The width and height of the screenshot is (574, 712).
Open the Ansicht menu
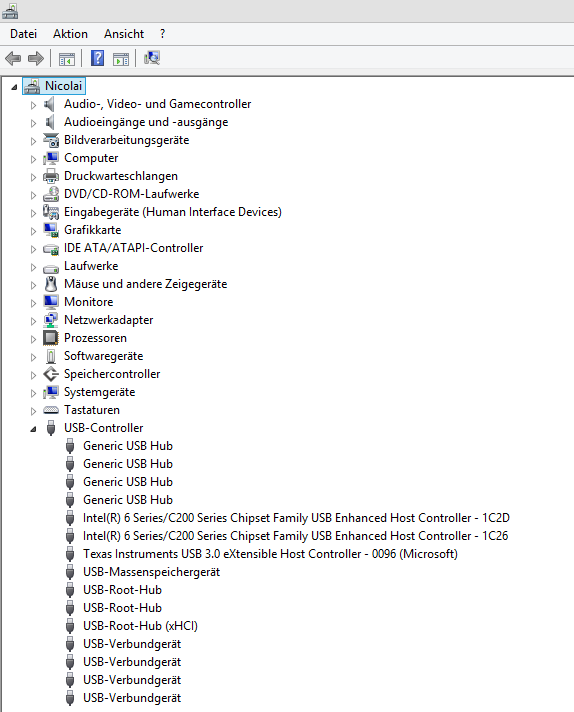(x=124, y=34)
